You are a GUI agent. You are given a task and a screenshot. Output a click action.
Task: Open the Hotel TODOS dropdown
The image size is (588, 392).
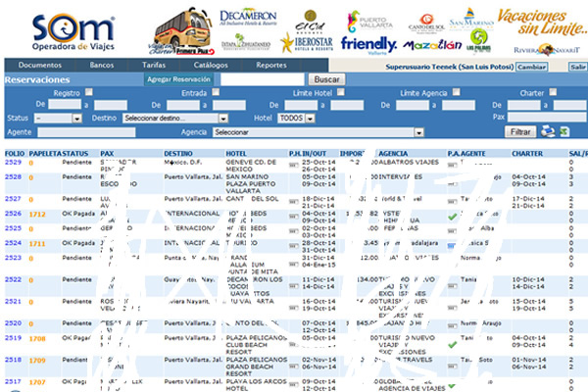(x=296, y=119)
